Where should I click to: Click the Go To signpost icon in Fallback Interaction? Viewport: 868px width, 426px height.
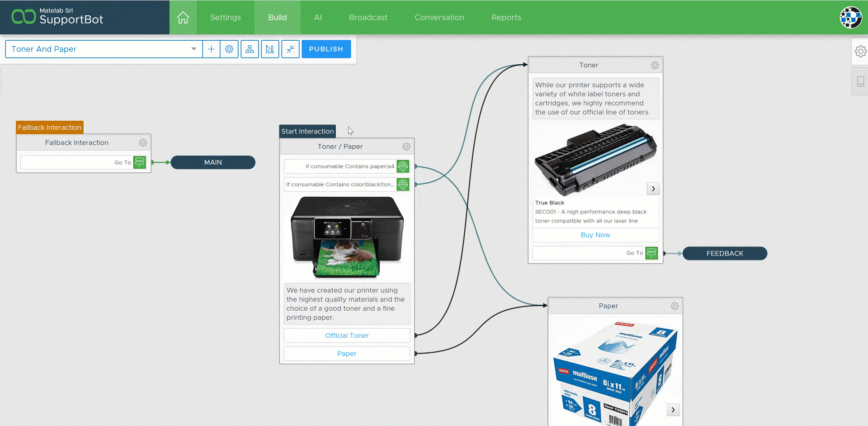coord(140,162)
